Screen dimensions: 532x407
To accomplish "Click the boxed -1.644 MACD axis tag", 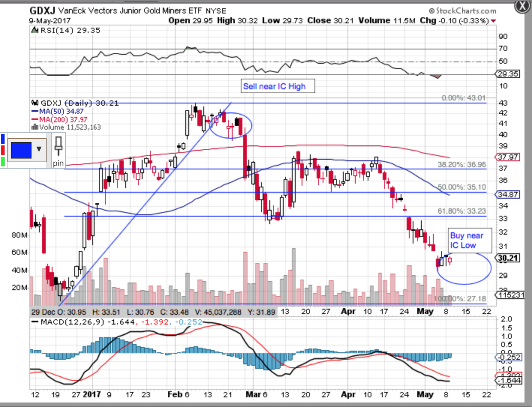I will [x=508, y=380].
